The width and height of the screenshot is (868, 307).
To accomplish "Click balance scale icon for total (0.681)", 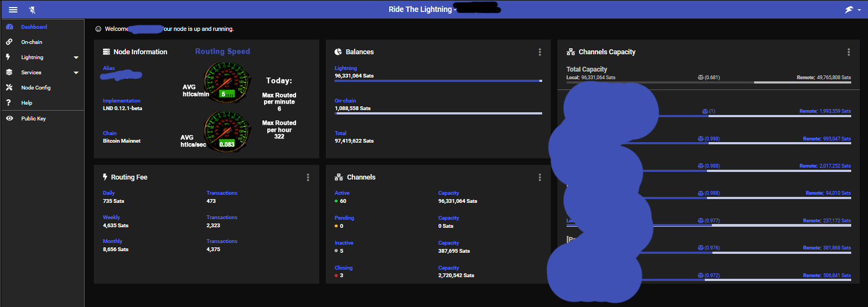I will click(x=700, y=78).
